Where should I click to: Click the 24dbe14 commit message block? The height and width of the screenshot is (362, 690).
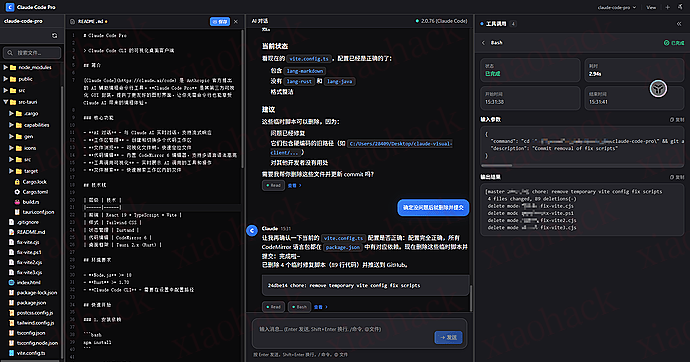click(x=365, y=285)
